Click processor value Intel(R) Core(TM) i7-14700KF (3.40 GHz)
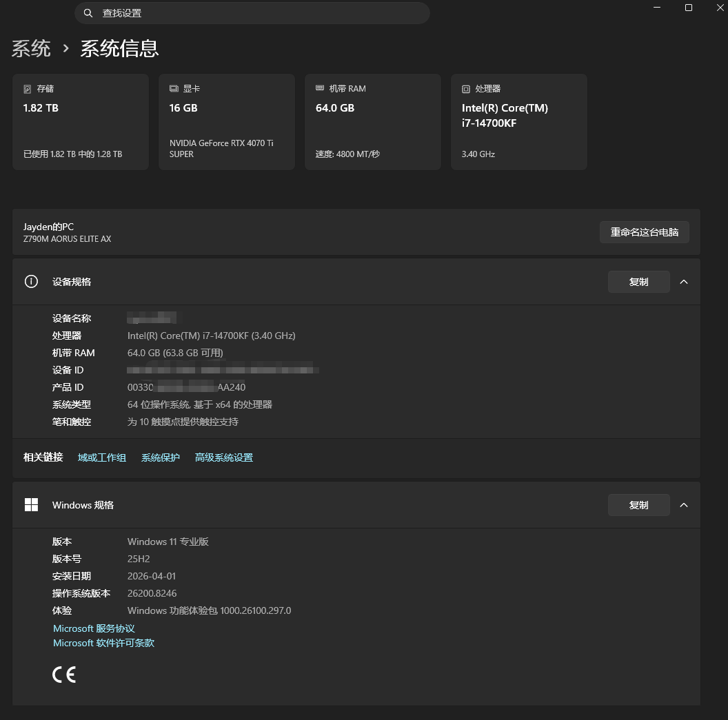 pos(211,336)
